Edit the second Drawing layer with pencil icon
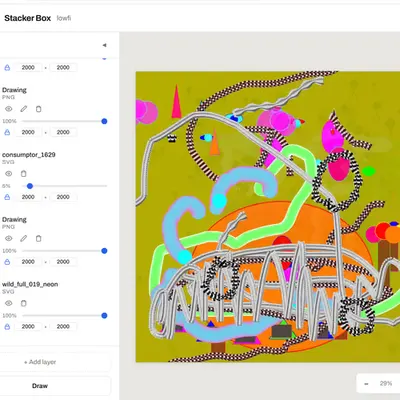Screen dimensions: 400x400 pos(23,238)
